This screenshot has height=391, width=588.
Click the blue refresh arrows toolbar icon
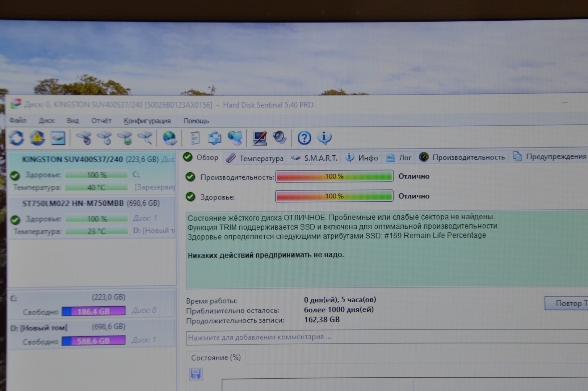16,138
